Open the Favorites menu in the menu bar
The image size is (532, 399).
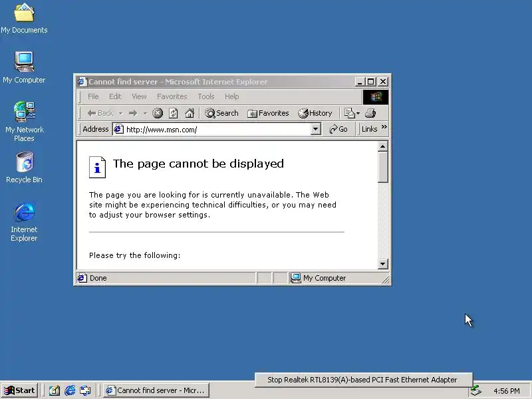coord(172,96)
